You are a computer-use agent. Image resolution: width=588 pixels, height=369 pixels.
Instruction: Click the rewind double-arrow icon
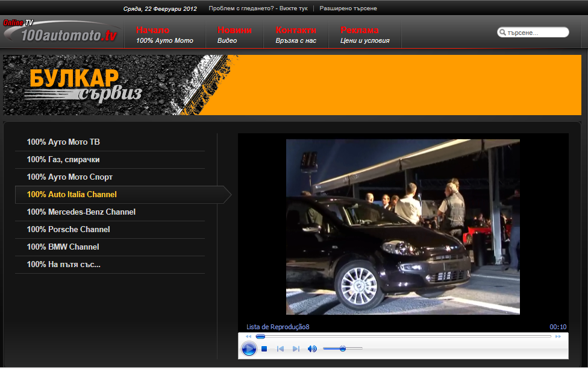coord(248,336)
